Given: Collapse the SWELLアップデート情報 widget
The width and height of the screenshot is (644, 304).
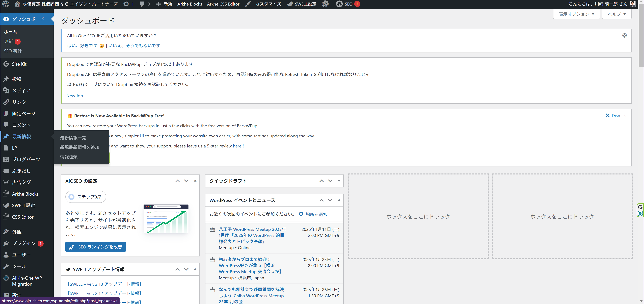Looking at the screenshot, I should (x=195, y=269).
